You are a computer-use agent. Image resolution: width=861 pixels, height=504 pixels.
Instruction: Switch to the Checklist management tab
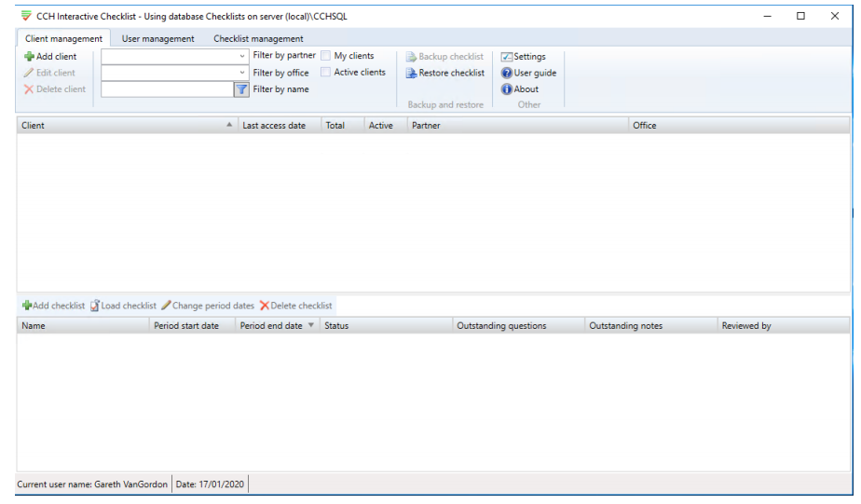[x=258, y=38]
